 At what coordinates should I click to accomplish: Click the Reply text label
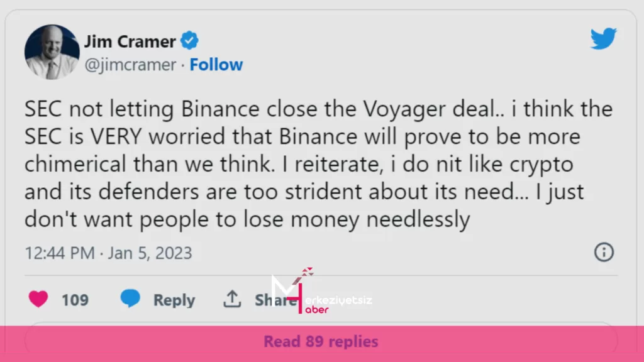[173, 300]
